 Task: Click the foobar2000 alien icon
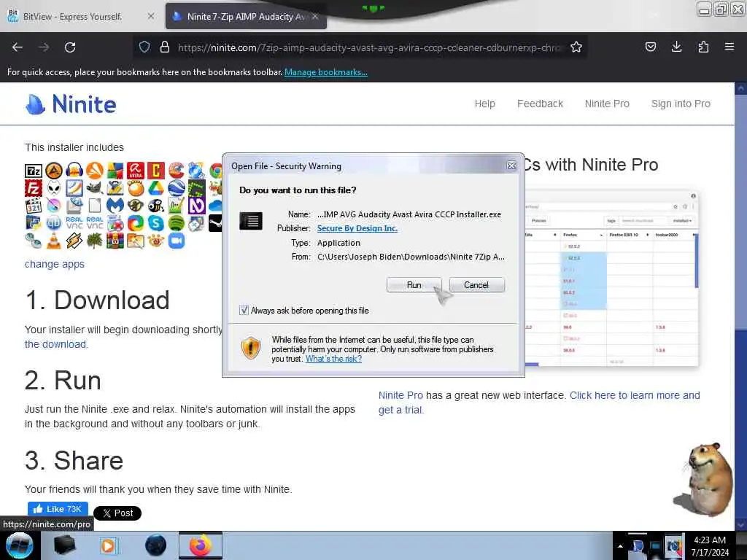click(x=54, y=188)
